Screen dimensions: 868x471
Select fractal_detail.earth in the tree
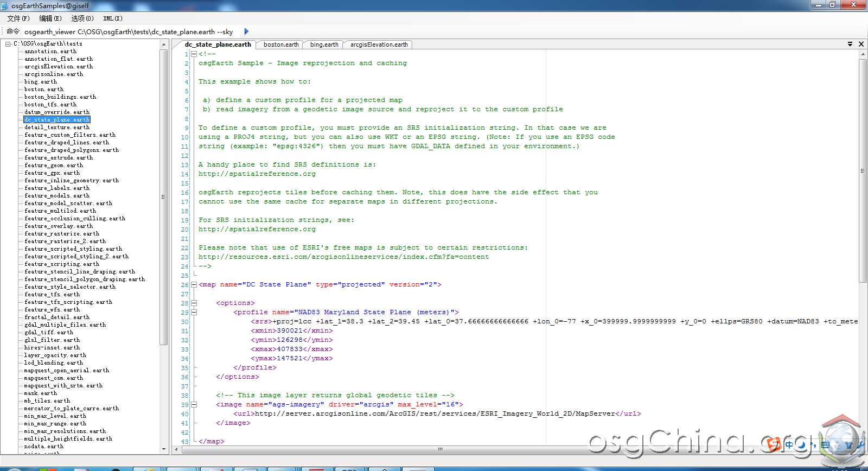click(56, 317)
